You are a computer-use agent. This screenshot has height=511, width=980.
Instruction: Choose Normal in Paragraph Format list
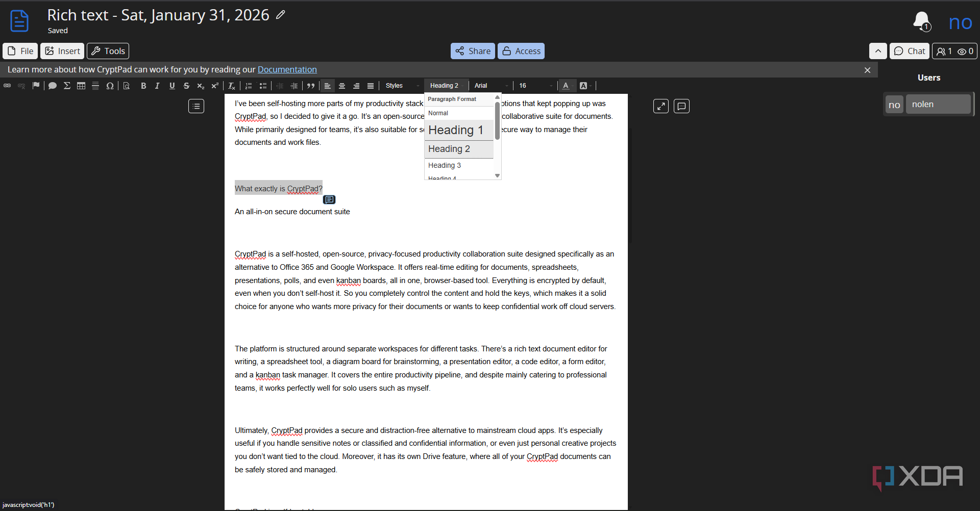coord(459,113)
